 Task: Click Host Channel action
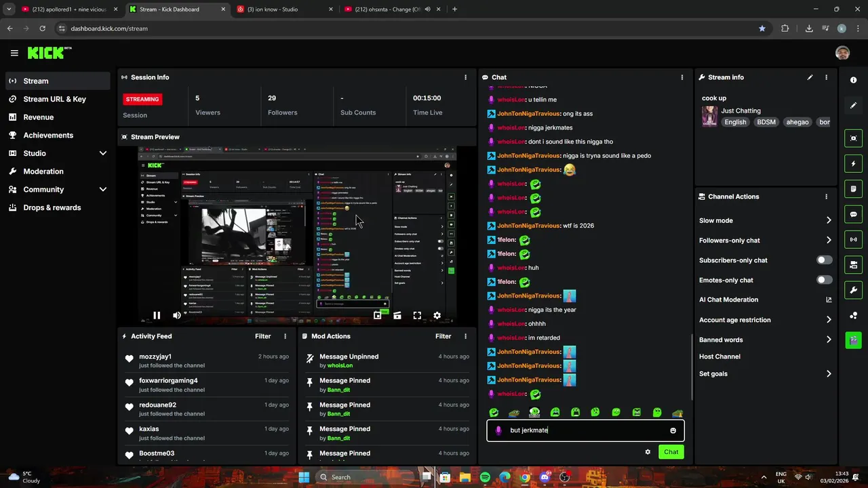tap(719, 357)
